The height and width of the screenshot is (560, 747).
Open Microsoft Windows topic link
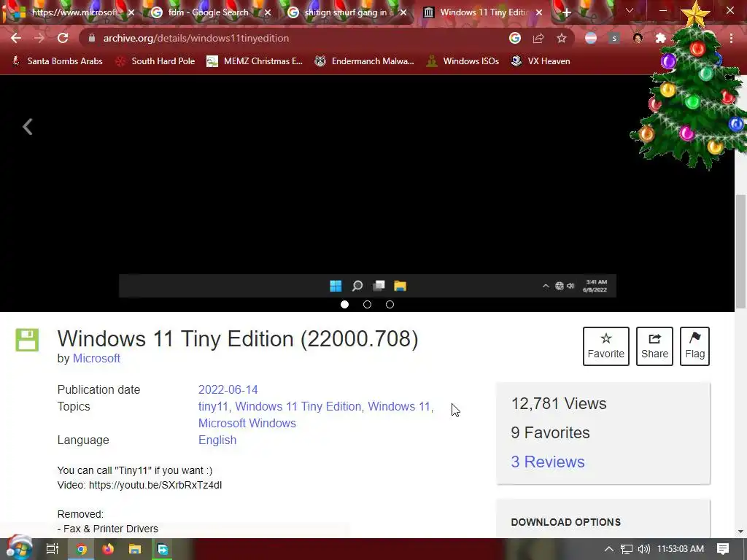click(247, 423)
